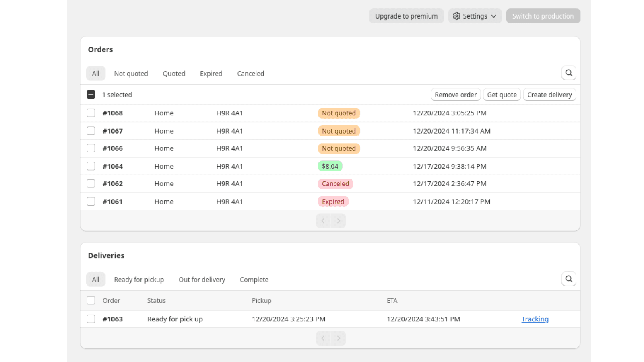Go to next page of Orders
644x362 pixels.
(339, 221)
